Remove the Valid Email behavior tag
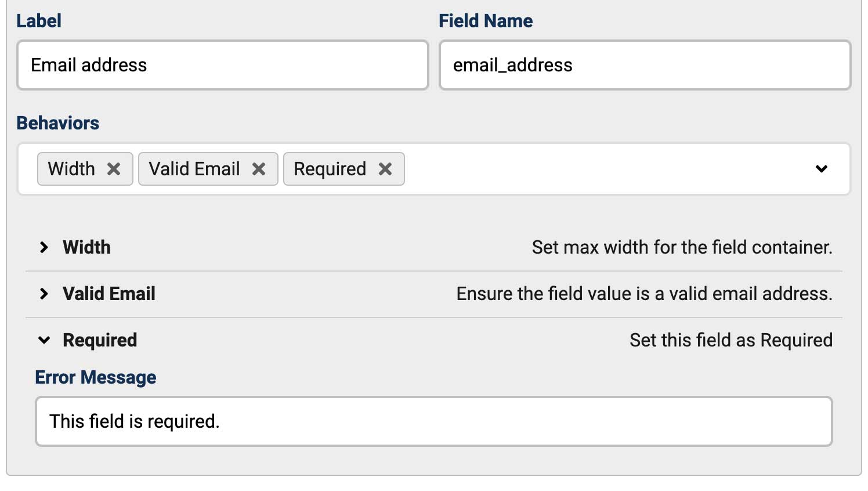 (259, 169)
